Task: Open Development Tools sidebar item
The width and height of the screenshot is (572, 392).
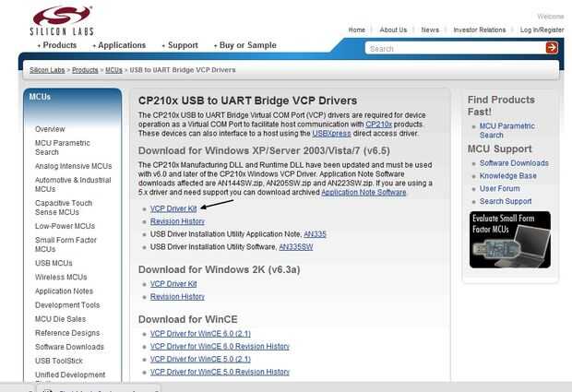Action: 67,305
